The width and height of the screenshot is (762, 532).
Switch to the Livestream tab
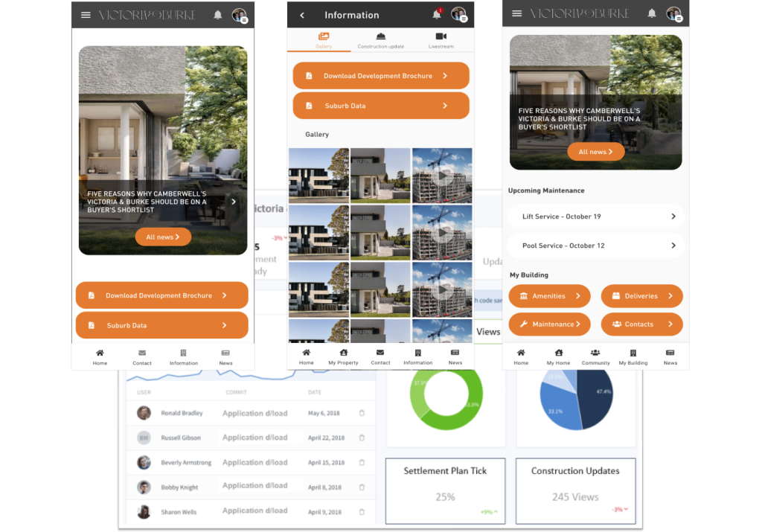441,40
